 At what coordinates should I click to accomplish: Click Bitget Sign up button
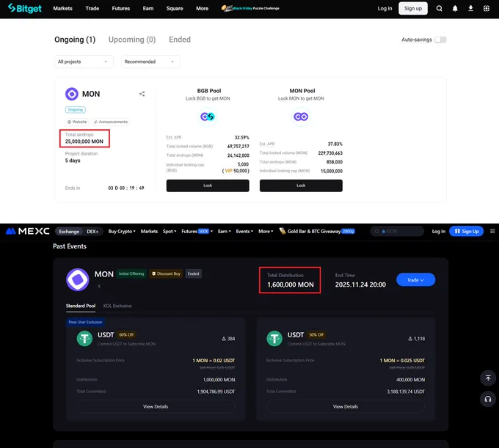coord(413,9)
